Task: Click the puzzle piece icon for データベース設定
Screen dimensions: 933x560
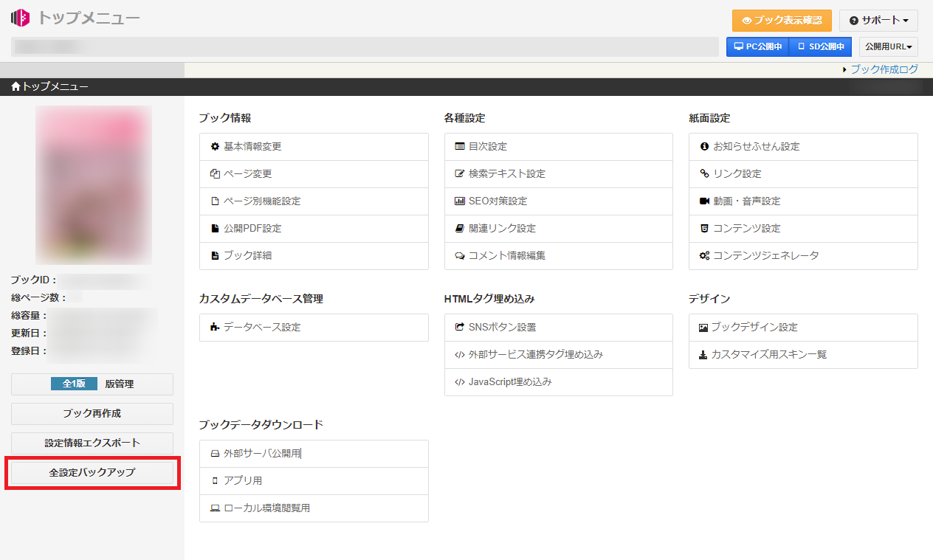Action: 215,328
